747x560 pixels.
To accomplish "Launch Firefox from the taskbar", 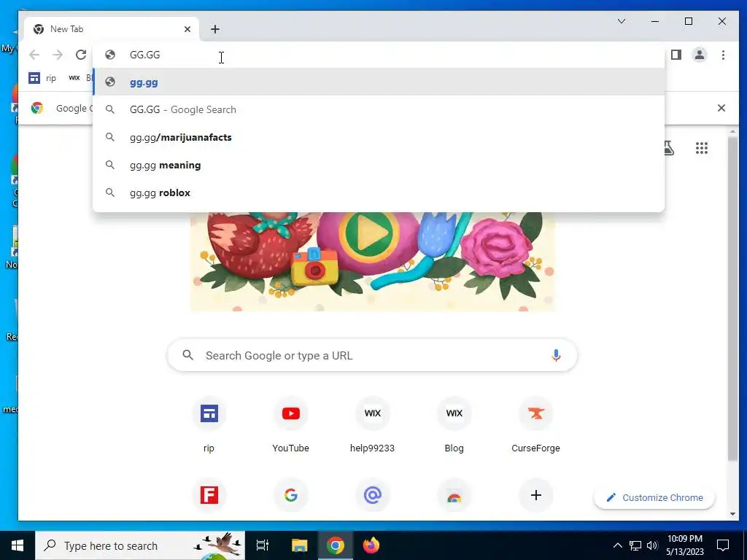I will coord(371,545).
